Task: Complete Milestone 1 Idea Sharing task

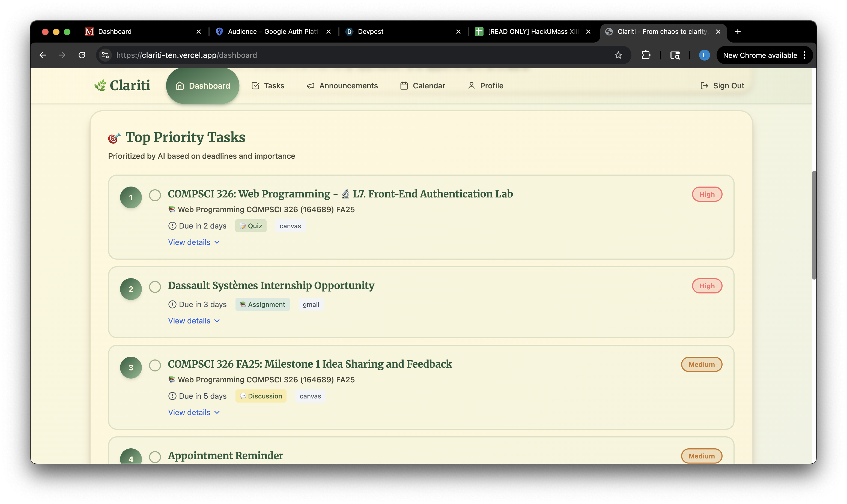Action: click(155, 365)
